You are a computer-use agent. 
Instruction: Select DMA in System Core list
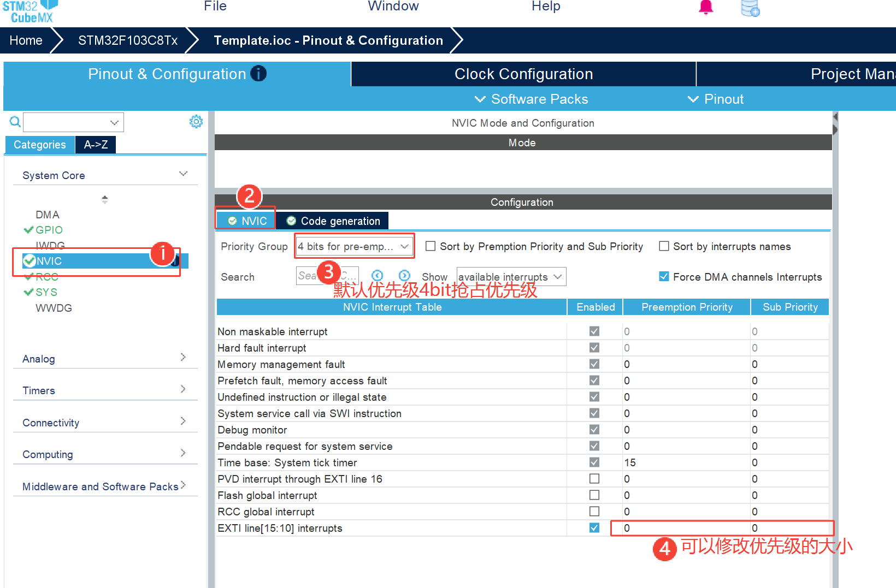(48, 215)
